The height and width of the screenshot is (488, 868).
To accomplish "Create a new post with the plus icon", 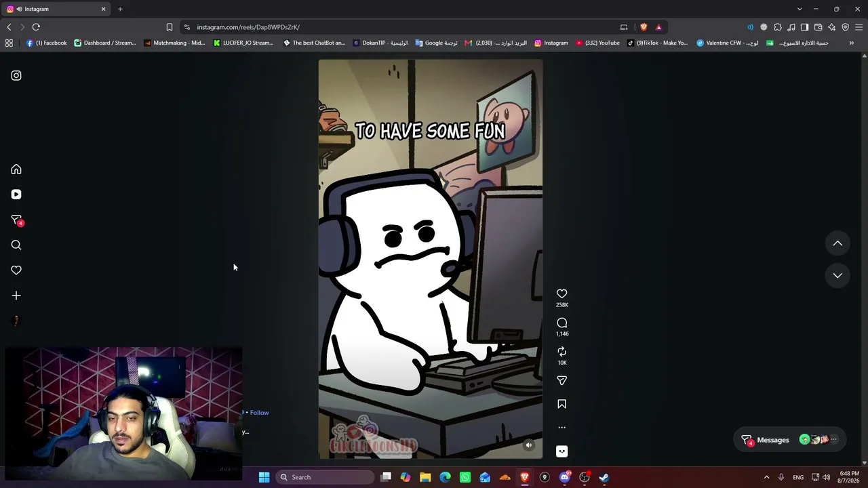I will pyautogui.click(x=16, y=296).
